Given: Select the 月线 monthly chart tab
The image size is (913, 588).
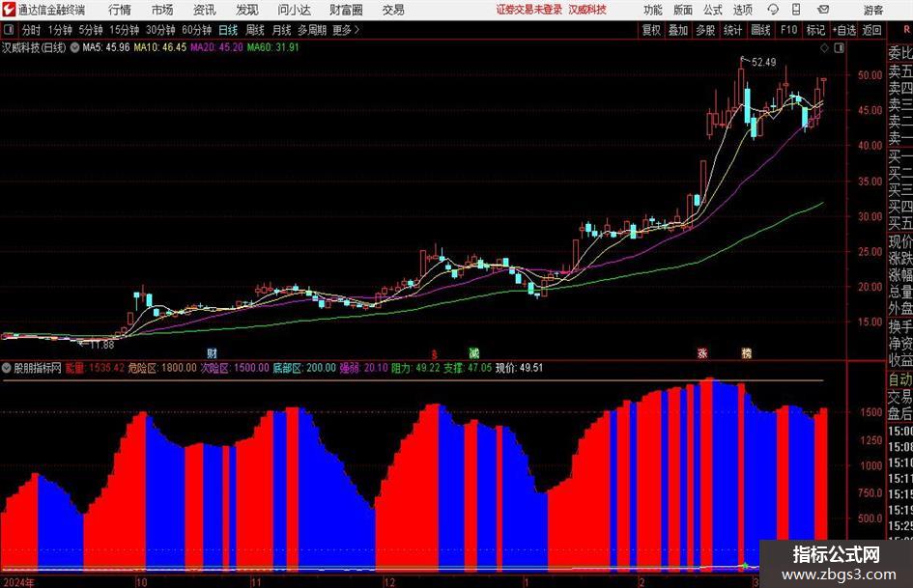Looking at the screenshot, I should [x=281, y=30].
